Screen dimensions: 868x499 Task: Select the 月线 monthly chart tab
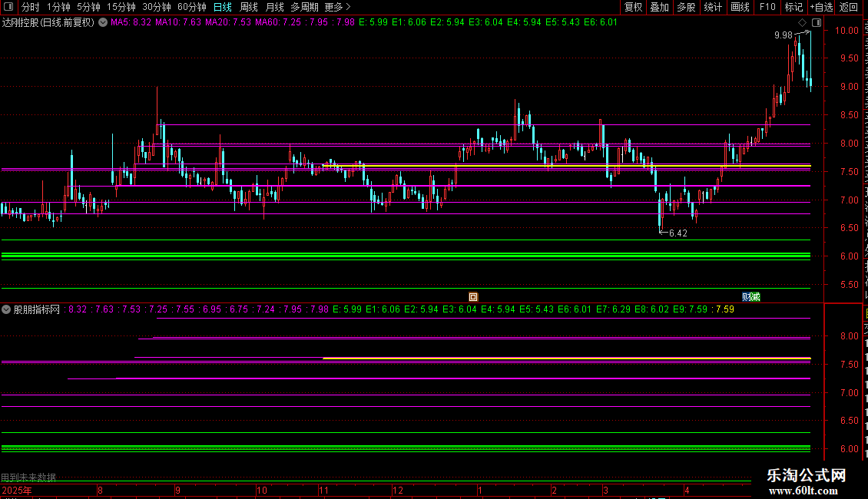(274, 7)
